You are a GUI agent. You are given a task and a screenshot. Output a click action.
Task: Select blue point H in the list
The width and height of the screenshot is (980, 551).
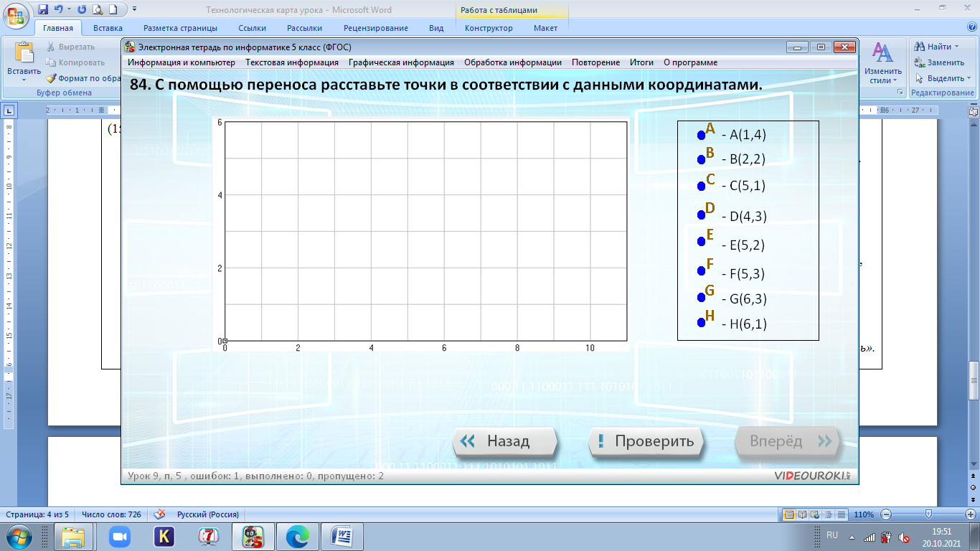[702, 323]
